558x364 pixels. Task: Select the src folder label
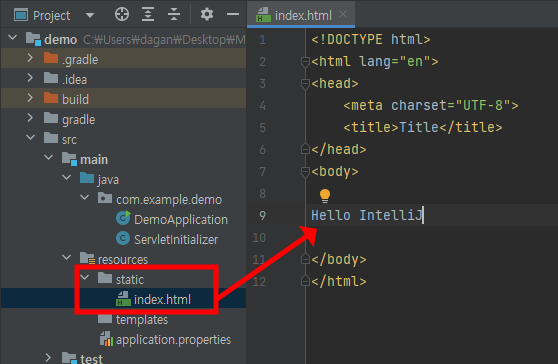click(69, 139)
